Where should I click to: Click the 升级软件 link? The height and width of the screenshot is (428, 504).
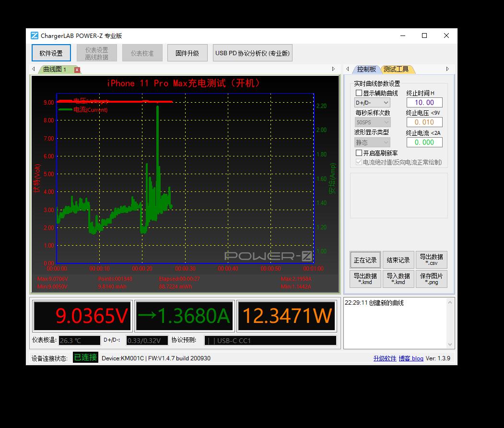click(x=385, y=358)
